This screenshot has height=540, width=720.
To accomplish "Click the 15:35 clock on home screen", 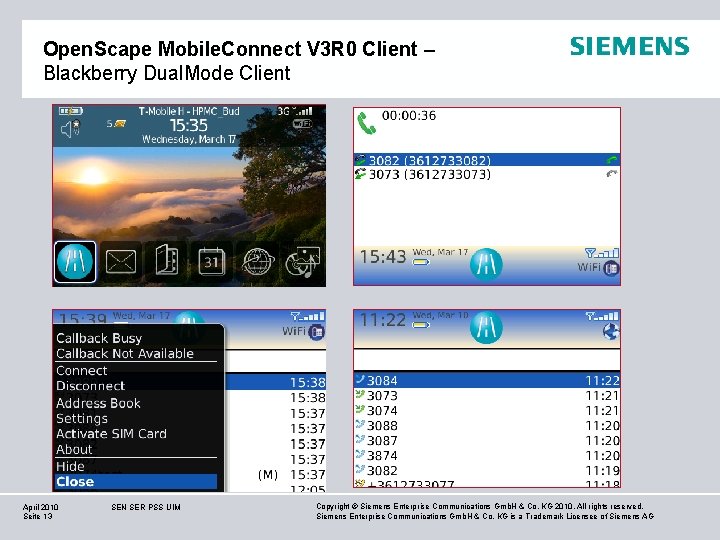I will 189,125.
